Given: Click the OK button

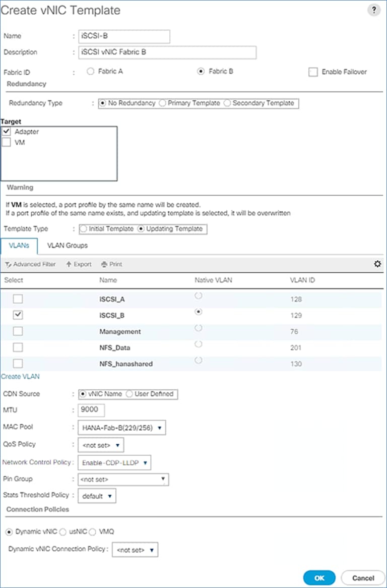Looking at the screenshot, I should pos(319,578).
